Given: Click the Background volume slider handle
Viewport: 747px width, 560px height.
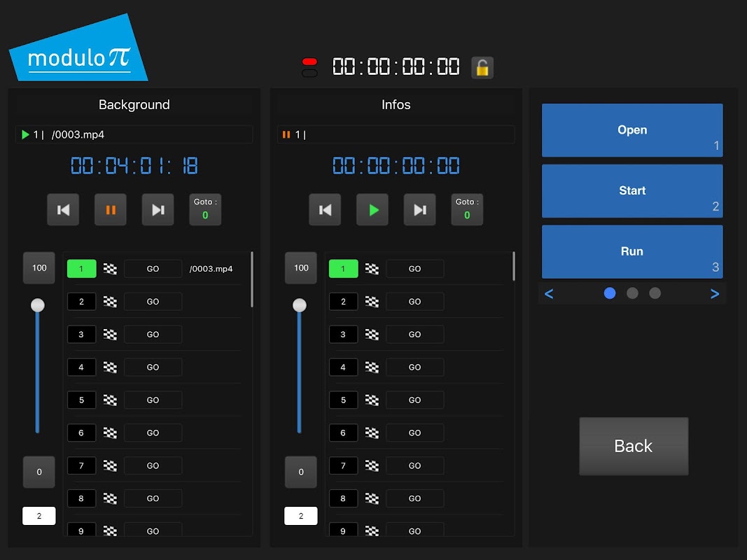Looking at the screenshot, I should (38, 305).
